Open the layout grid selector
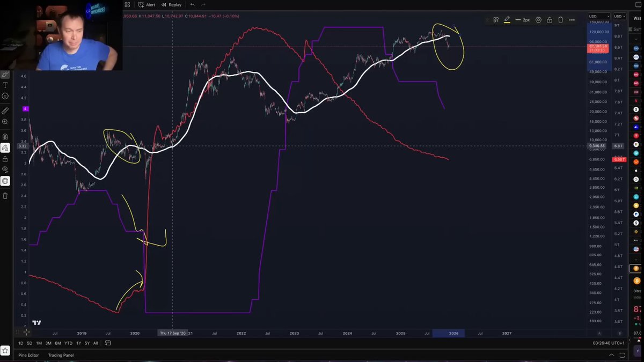This screenshot has width=644, height=362. coord(127,5)
